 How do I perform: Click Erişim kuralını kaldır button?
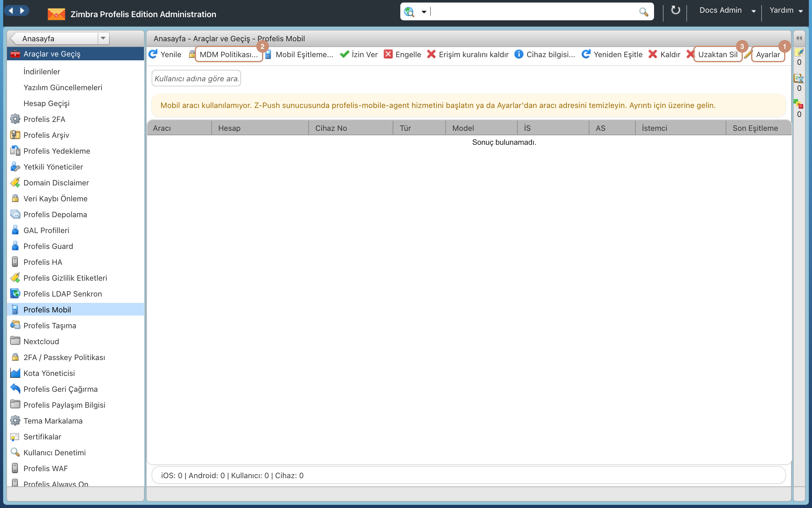(468, 54)
